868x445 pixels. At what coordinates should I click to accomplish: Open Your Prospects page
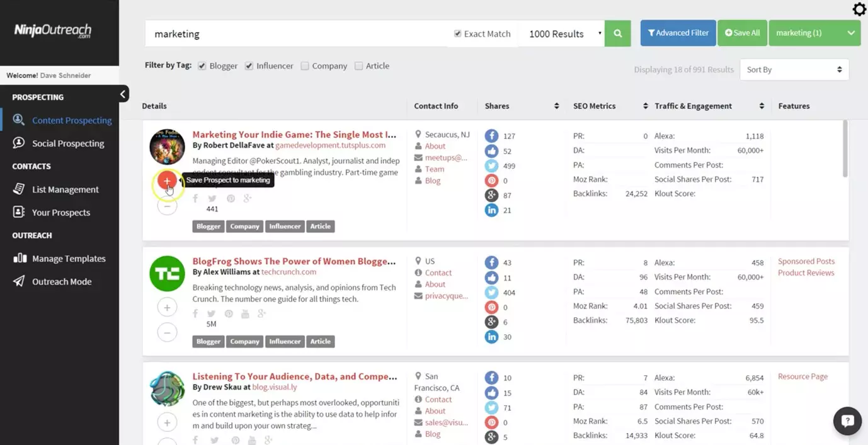tap(61, 213)
